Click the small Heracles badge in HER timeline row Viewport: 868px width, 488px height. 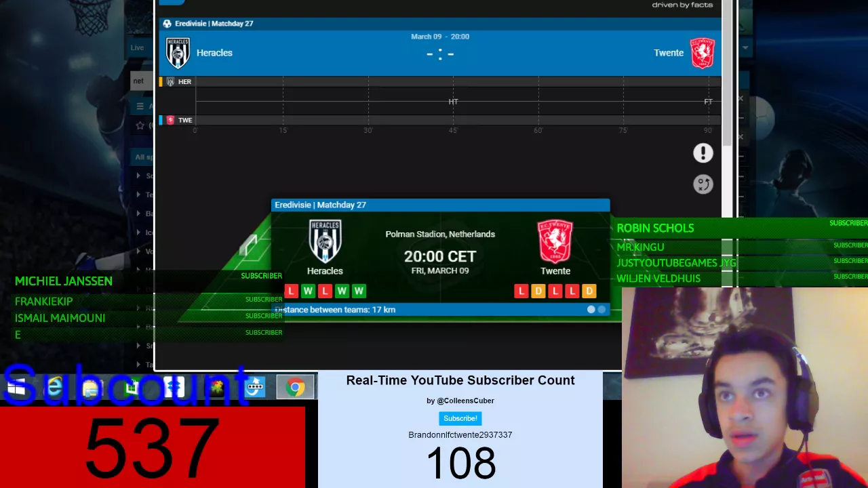click(x=170, y=82)
